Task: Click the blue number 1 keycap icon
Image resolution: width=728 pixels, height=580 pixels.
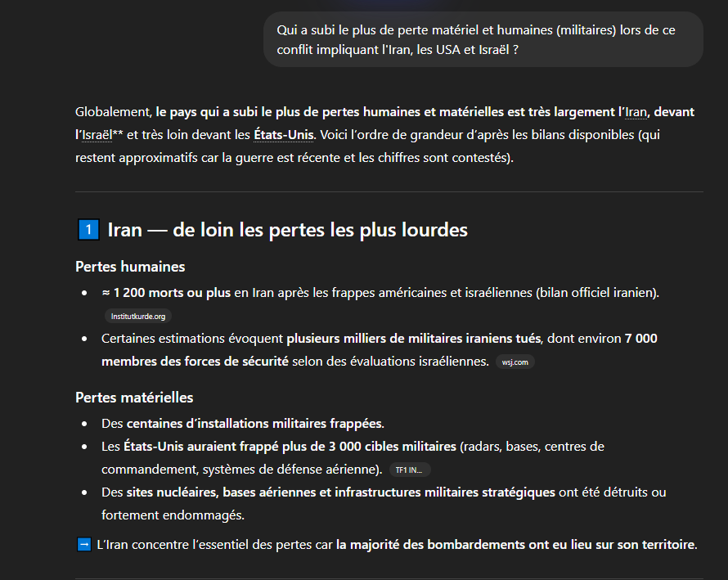Action: pyautogui.click(x=88, y=230)
